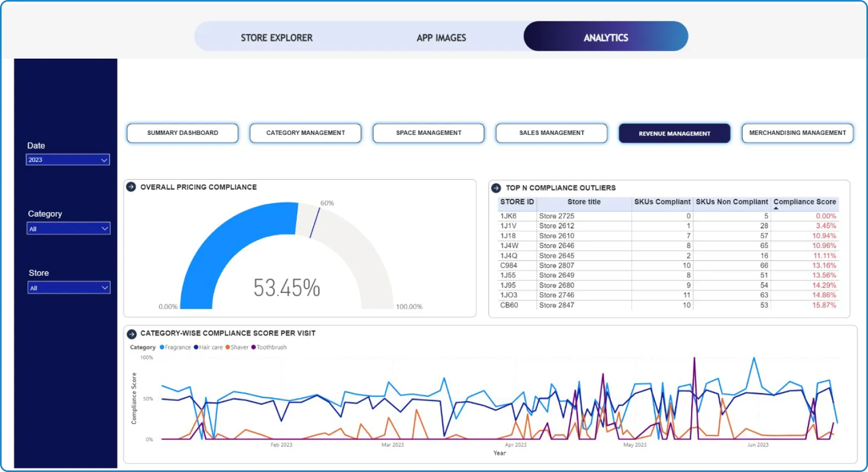Open the Summary Dashboard view
The width and height of the screenshot is (868, 472).
[183, 133]
